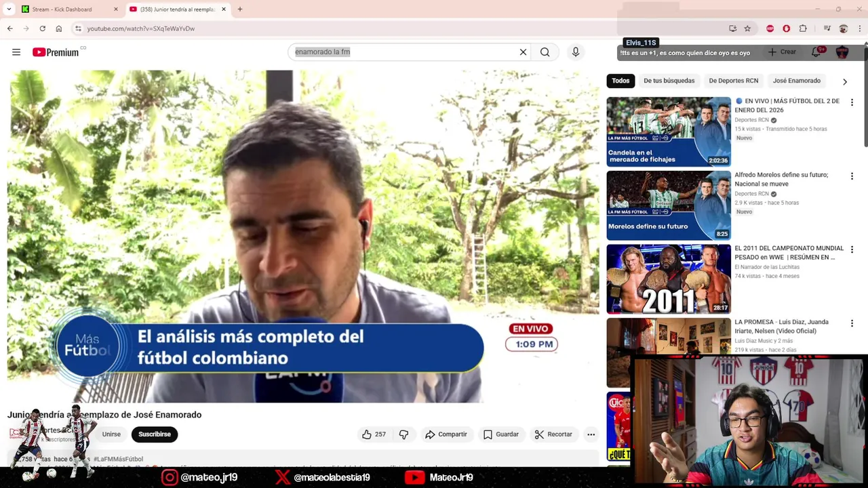The width and height of the screenshot is (868, 488).
Task: Open the Morelos define su futuro thumbnail
Action: (669, 205)
